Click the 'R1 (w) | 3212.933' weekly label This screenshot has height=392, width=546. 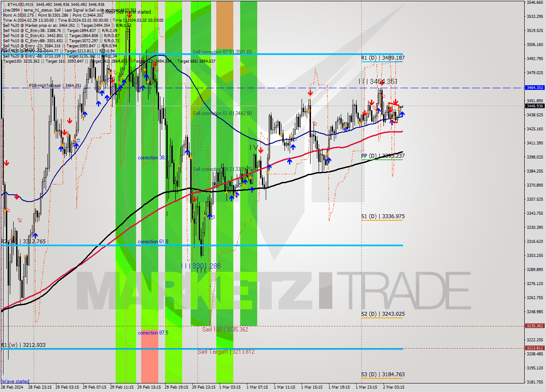pyautogui.click(x=23, y=345)
